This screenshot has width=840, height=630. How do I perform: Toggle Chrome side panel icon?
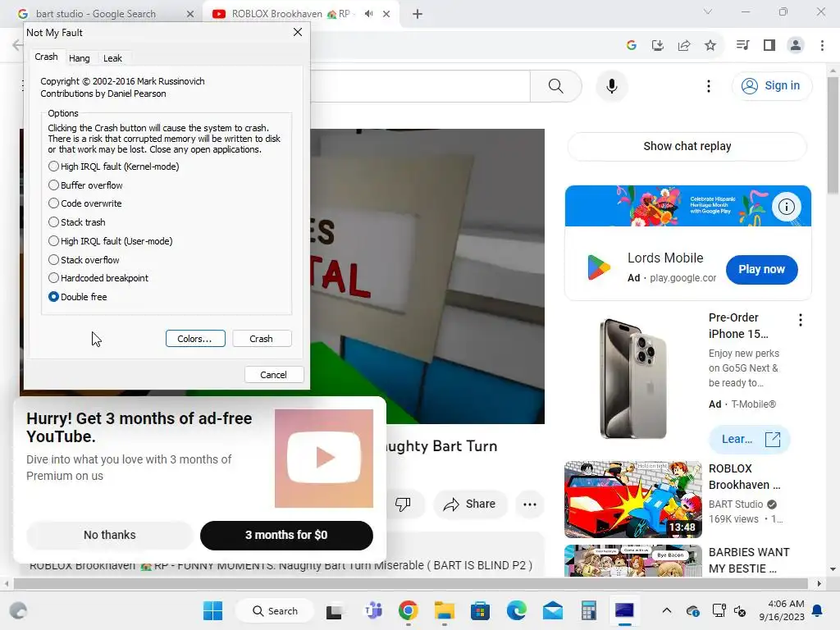point(769,46)
